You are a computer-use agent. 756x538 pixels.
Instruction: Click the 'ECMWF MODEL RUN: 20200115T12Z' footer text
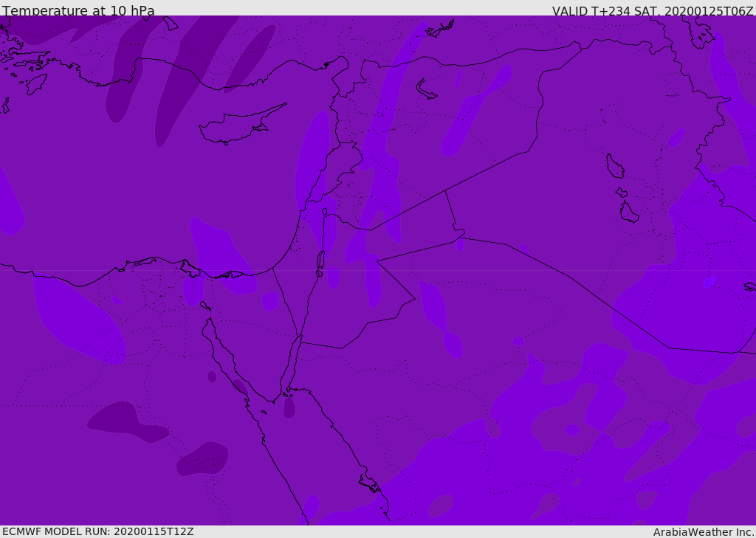point(98,531)
